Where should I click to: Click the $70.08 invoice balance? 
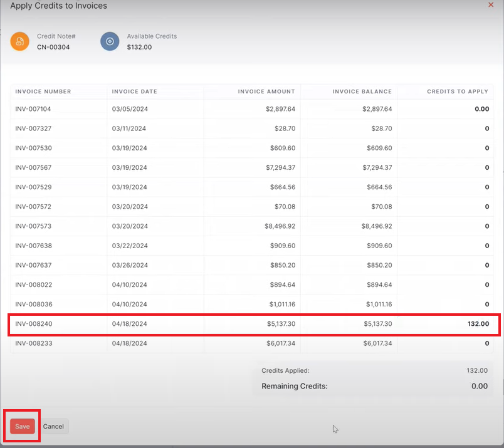382,207
